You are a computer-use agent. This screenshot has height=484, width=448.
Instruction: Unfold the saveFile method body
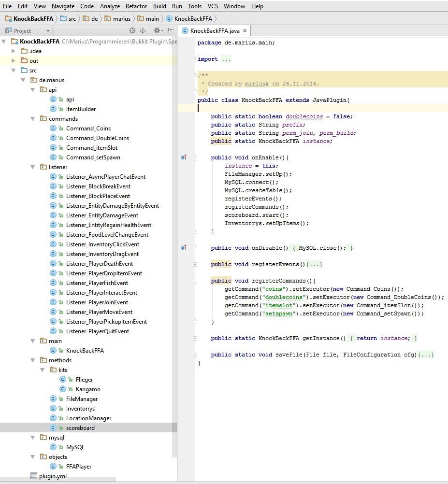pyautogui.click(x=195, y=355)
